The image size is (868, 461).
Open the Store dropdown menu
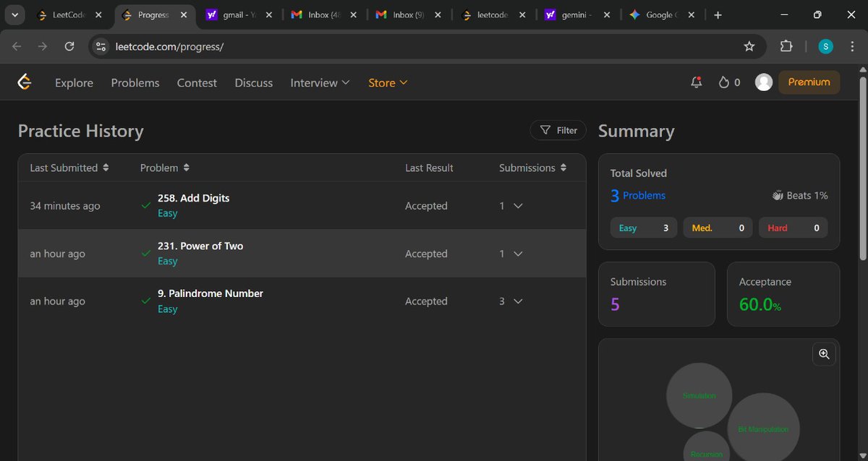pyautogui.click(x=388, y=82)
